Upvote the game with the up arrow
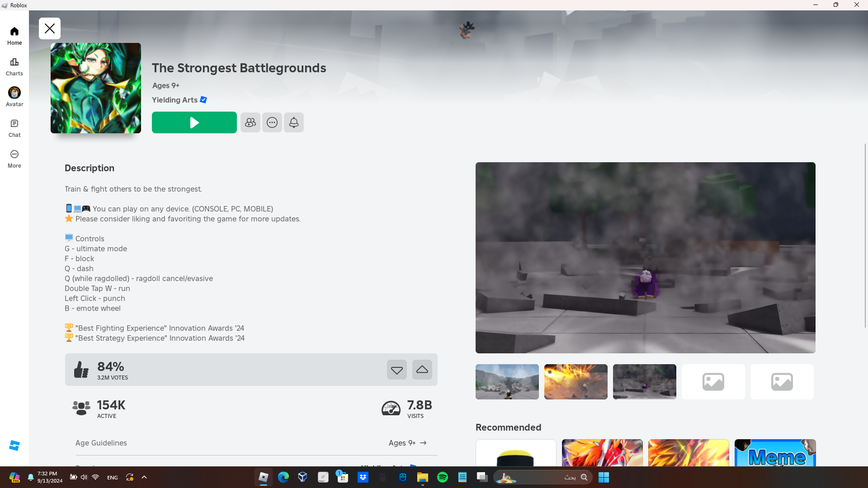 (x=422, y=370)
